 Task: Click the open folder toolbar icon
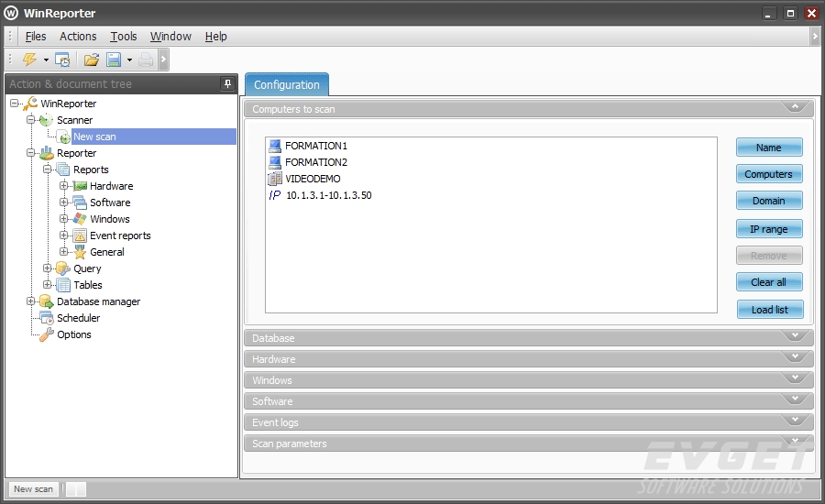click(92, 60)
